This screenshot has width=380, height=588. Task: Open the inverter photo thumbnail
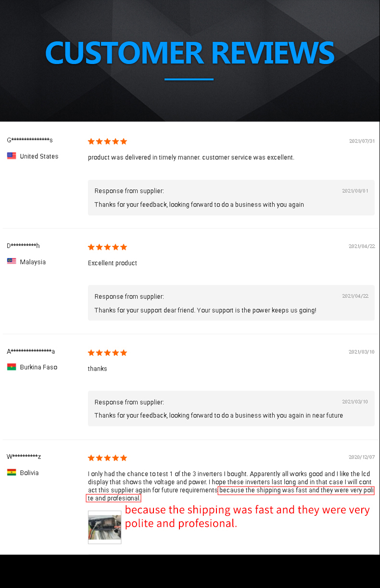[104, 527]
